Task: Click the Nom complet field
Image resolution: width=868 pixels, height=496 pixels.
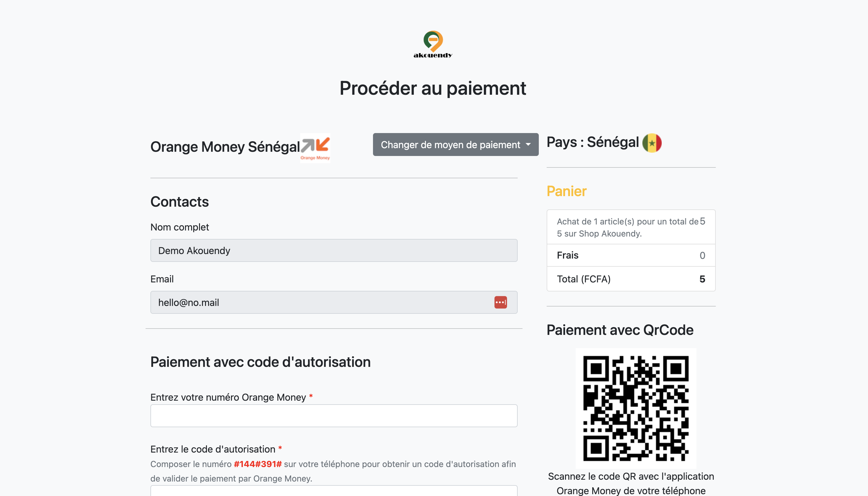Action: (x=333, y=250)
